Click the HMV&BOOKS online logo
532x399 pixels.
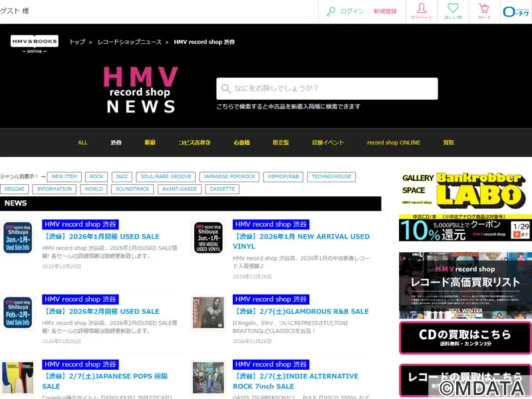[x=35, y=44]
